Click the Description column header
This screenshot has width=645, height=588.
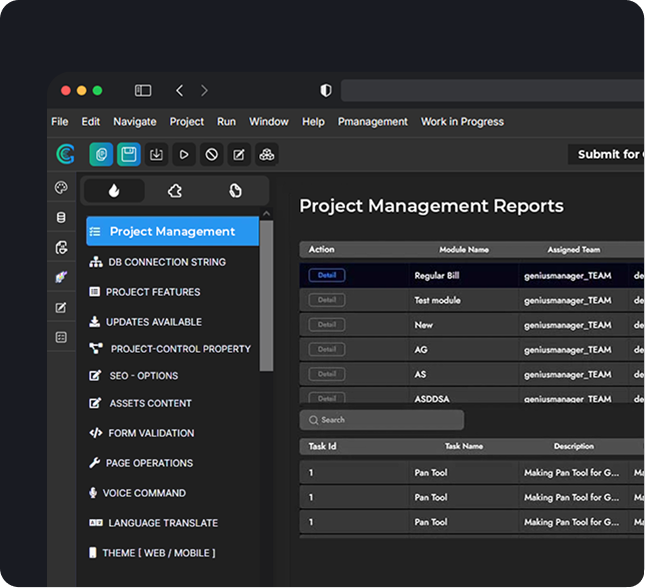click(573, 446)
